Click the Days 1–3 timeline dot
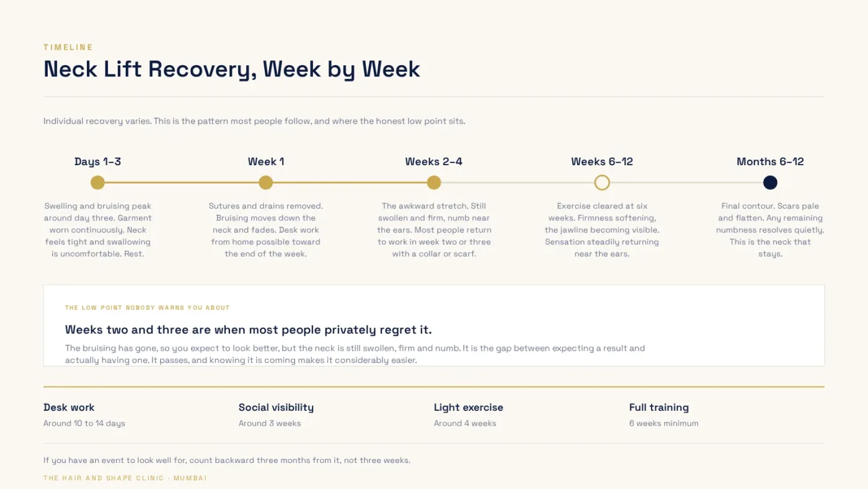Viewport: 868px width, 489px height. [x=97, y=182]
